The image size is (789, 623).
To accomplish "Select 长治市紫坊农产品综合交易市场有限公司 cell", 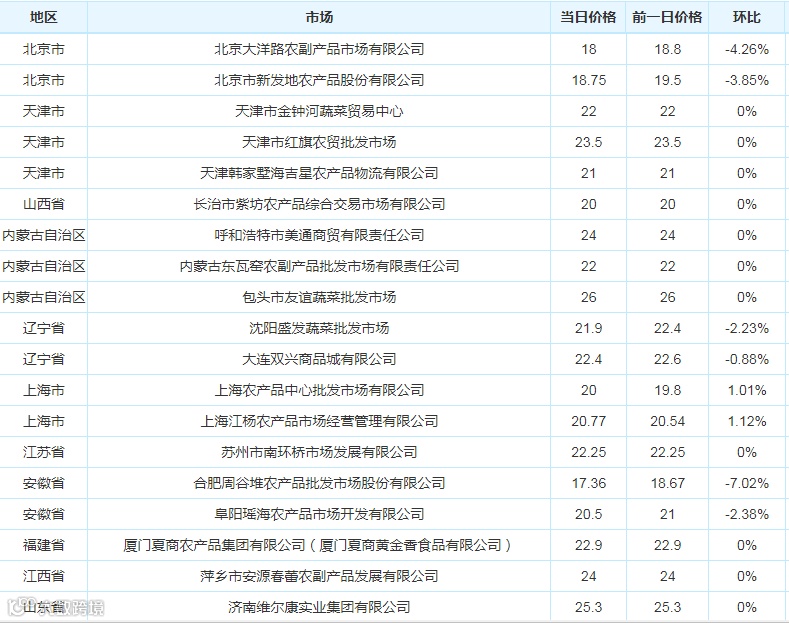I will coord(319,204).
